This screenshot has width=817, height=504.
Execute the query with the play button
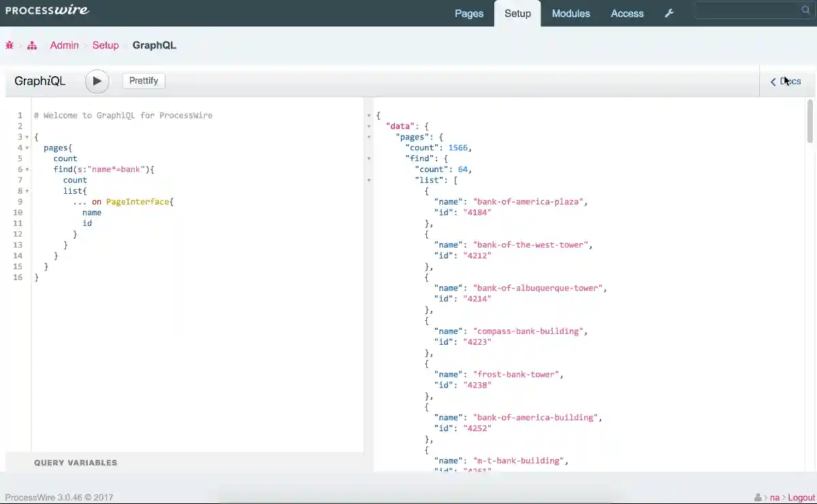coord(97,80)
